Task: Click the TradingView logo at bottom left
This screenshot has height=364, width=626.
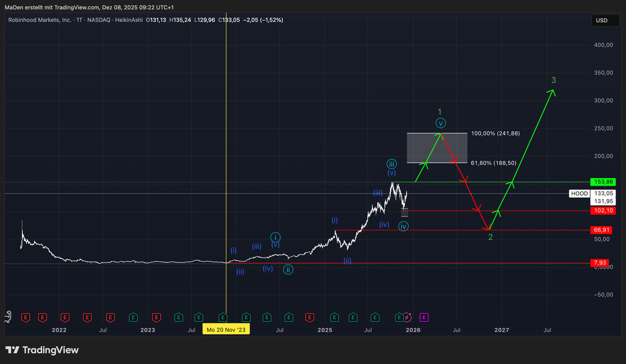Action: 42,350
